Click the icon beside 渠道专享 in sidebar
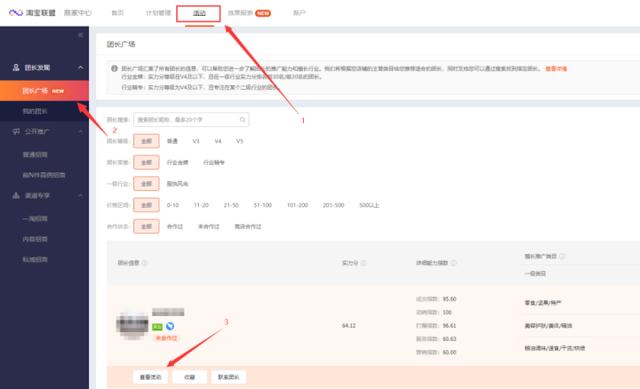The image size is (640, 389). (16, 196)
